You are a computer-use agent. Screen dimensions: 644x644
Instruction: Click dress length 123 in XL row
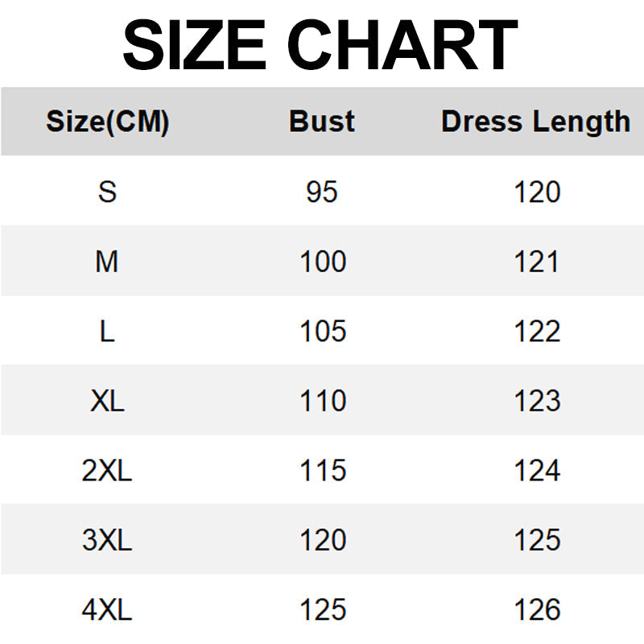click(537, 401)
